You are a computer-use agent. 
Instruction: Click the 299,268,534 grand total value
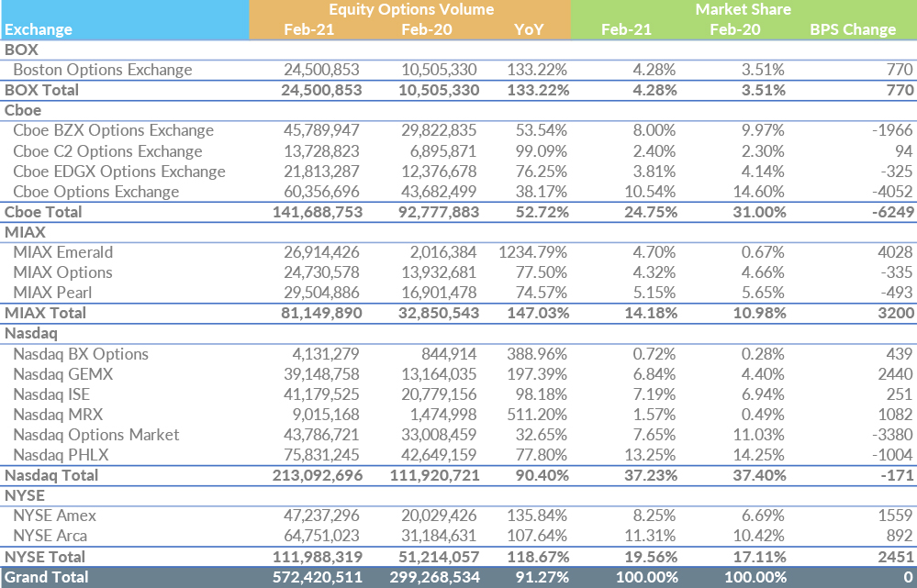(x=435, y=578)
